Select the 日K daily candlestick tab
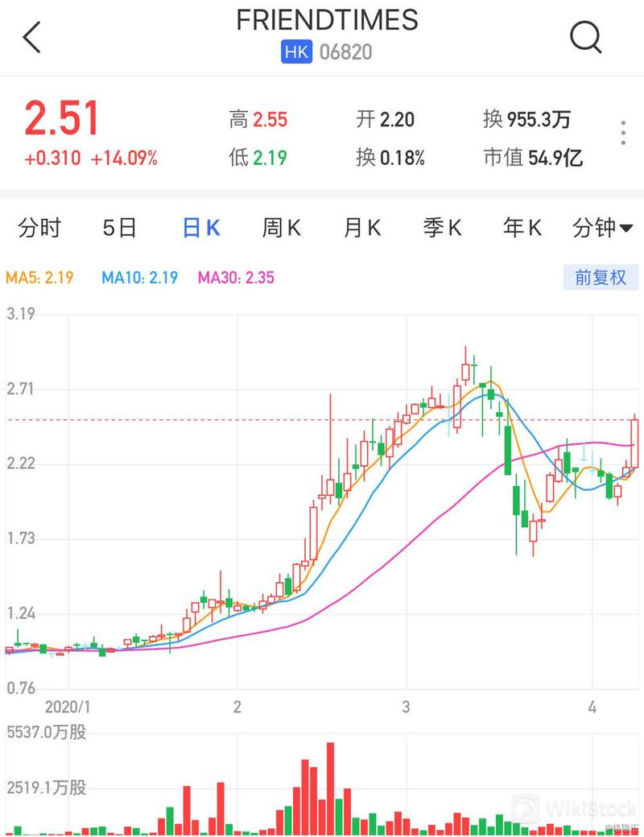Viewport: 644px width, 837px height. tap(200, 229)
